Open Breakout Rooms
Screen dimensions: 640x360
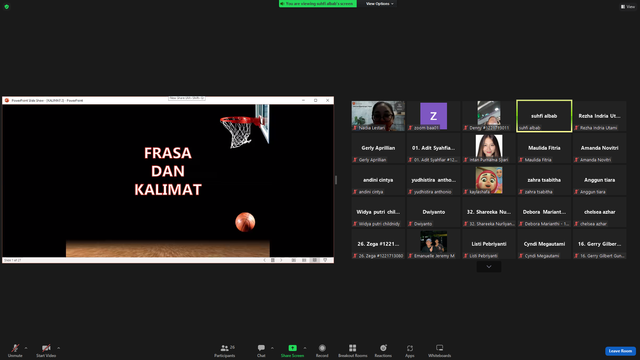pyautogui.click(x=353, y=350)
